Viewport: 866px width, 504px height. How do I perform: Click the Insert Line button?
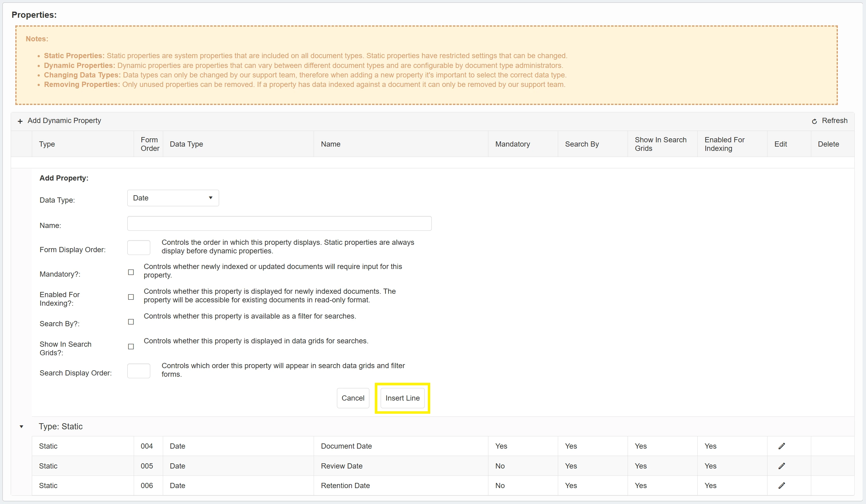click(402, 398)
